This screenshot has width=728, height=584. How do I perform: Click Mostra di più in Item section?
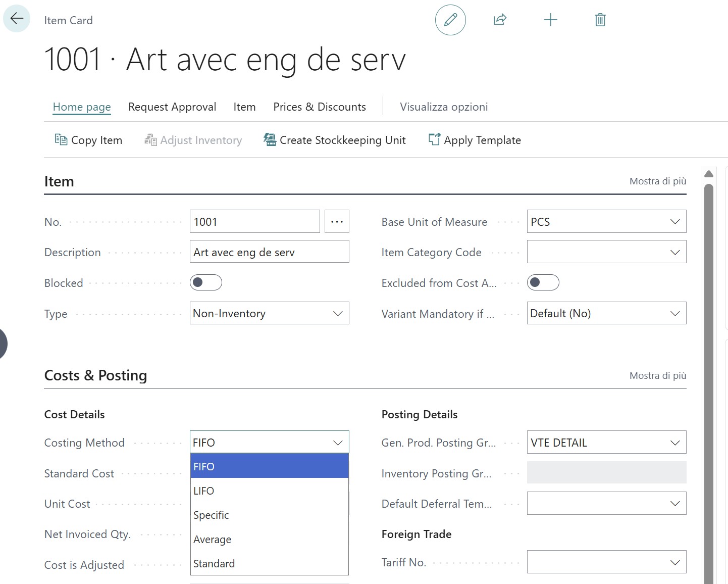click(x=657, y=181)
